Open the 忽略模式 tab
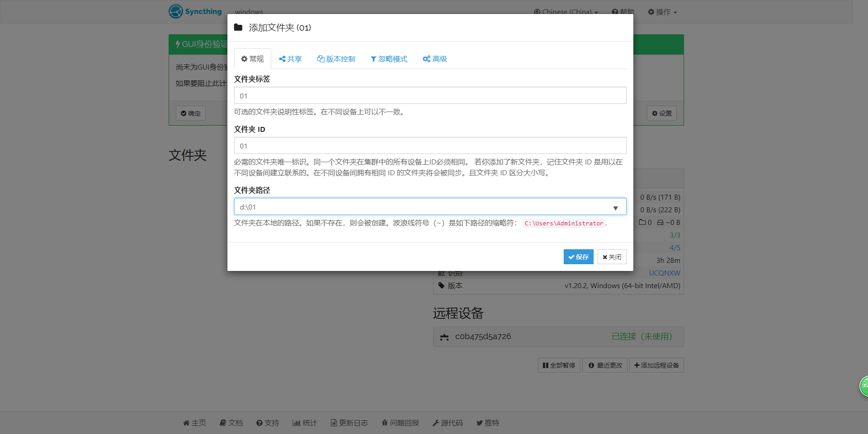868x434 pixels. 389,59
